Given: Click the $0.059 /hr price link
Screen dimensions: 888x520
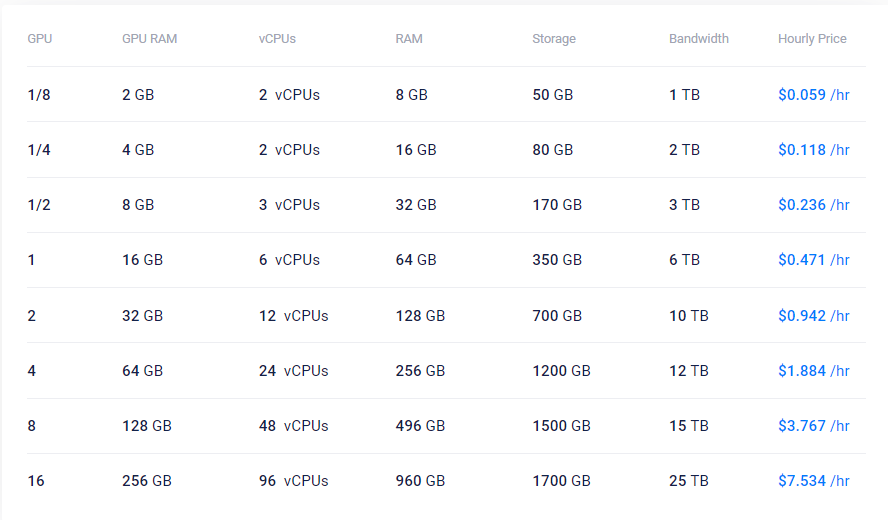Looking at the screenshot, I should pyautogui.click(x=813, y=95).
